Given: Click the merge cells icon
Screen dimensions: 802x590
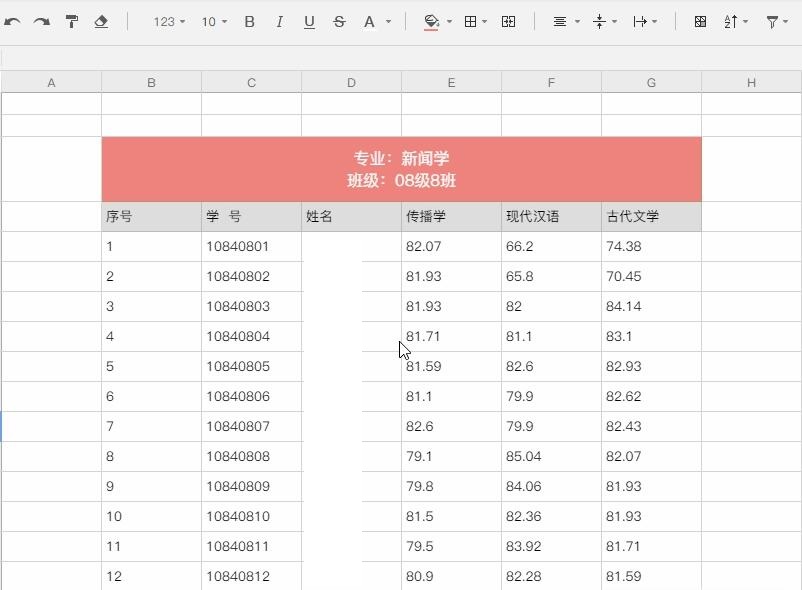Looking at the screenshot, I should tap(508, 21).
